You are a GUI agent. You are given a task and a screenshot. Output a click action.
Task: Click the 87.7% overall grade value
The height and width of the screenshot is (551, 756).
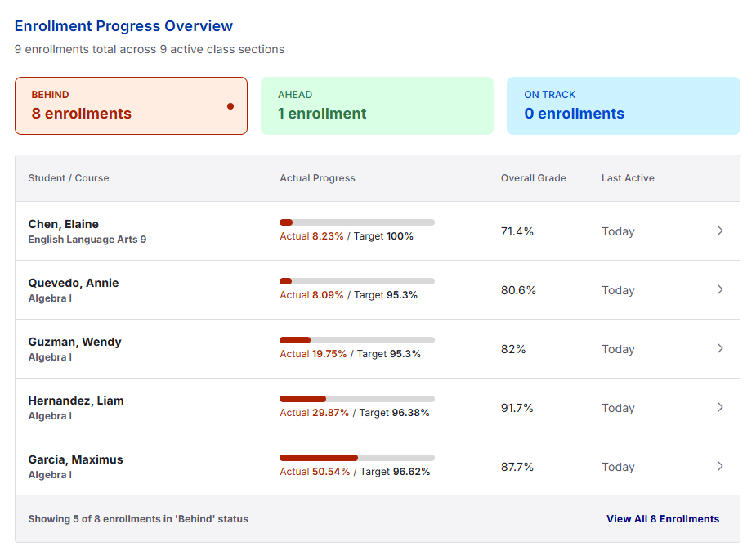click(x=517, y=467)
